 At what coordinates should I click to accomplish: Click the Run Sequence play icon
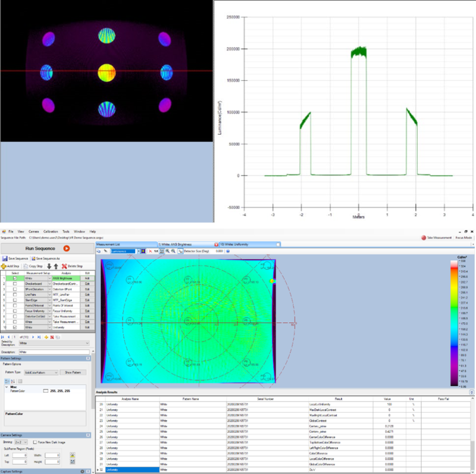point(67,248)
